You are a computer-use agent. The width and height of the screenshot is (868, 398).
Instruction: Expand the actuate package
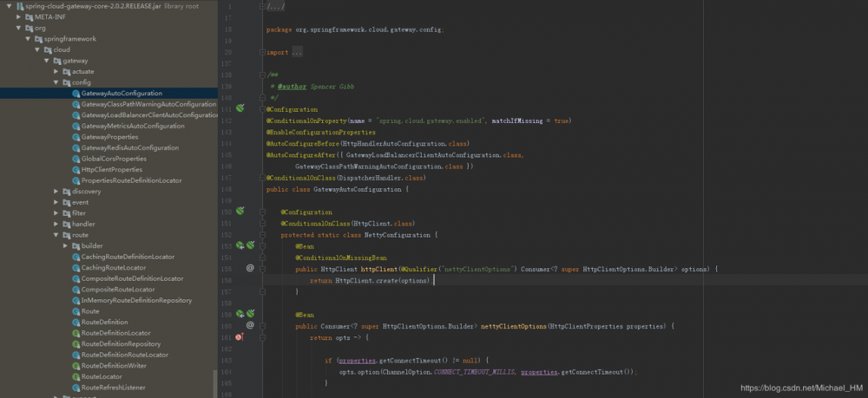[56, 72]
